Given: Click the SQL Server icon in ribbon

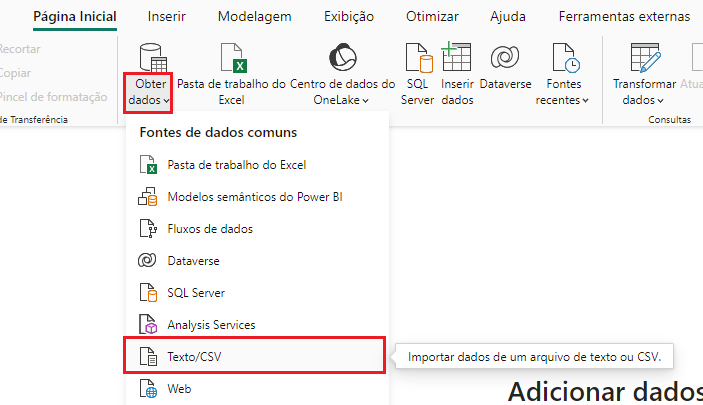Looking at the screenshot, I should 419,58.
